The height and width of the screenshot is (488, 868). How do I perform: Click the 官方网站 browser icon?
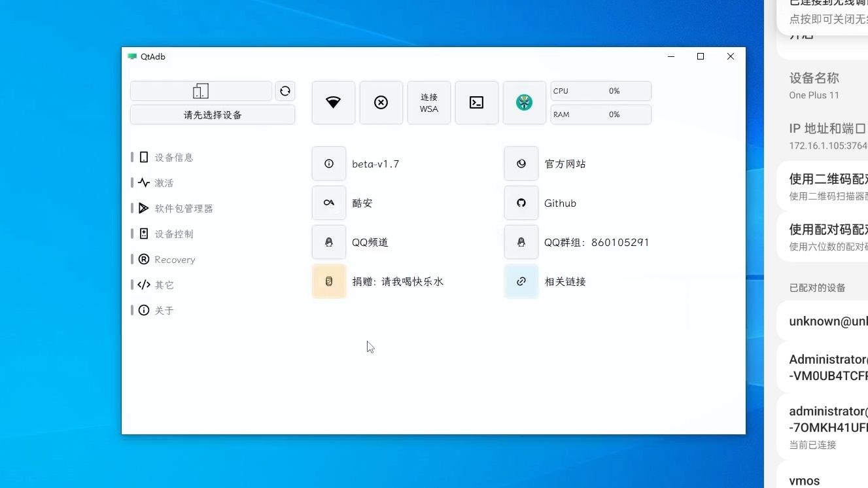[521, 164]
